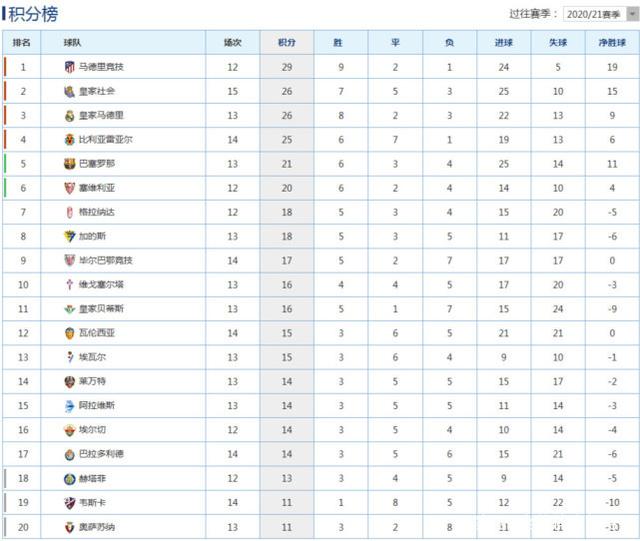Click the 场次 matches played header

[x=233, y=42]
